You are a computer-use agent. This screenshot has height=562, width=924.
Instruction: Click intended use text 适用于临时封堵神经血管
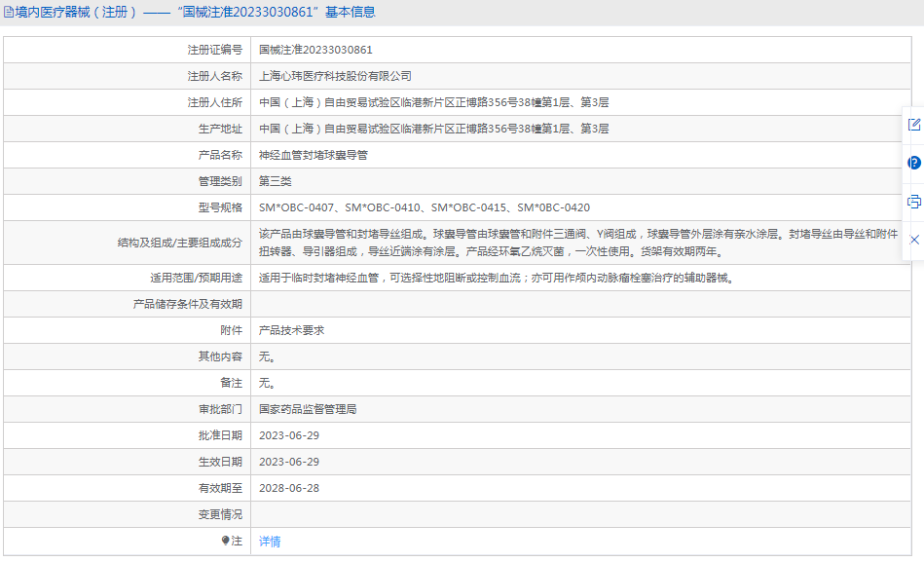click(498, 278)
